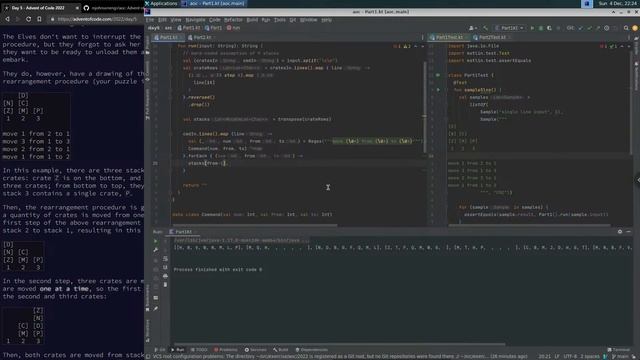Click the pin tab icon in Run panel

(x=156, y=309)
